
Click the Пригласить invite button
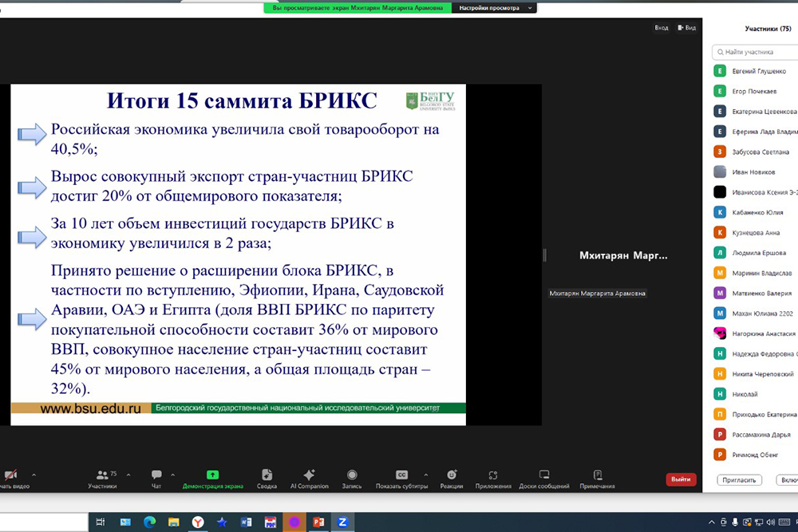[740, 480]
